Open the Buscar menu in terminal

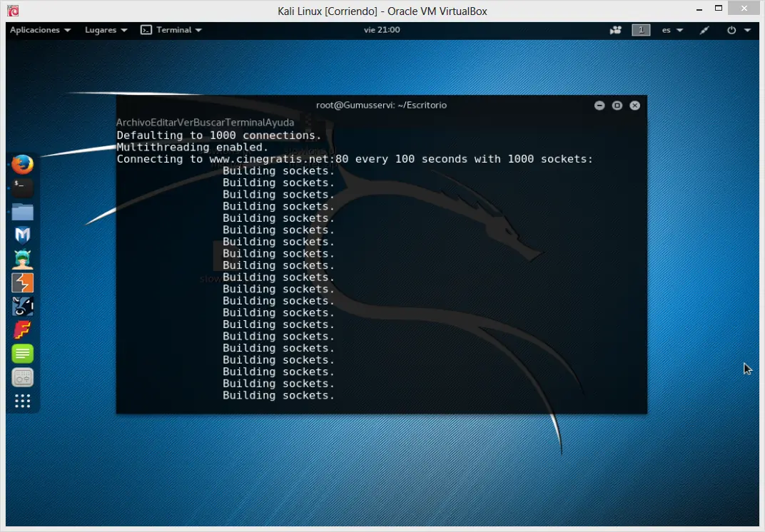[x=208, y=123]
